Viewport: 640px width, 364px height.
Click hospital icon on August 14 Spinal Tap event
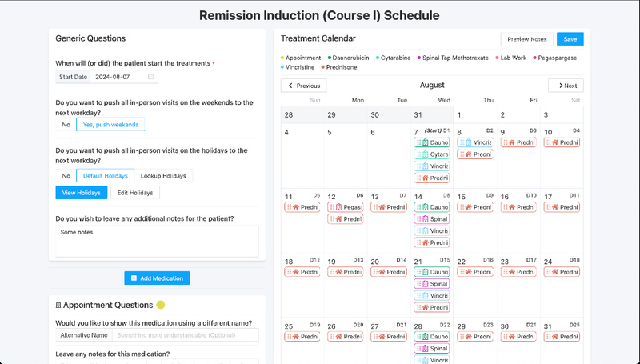[x=425, y=219]
